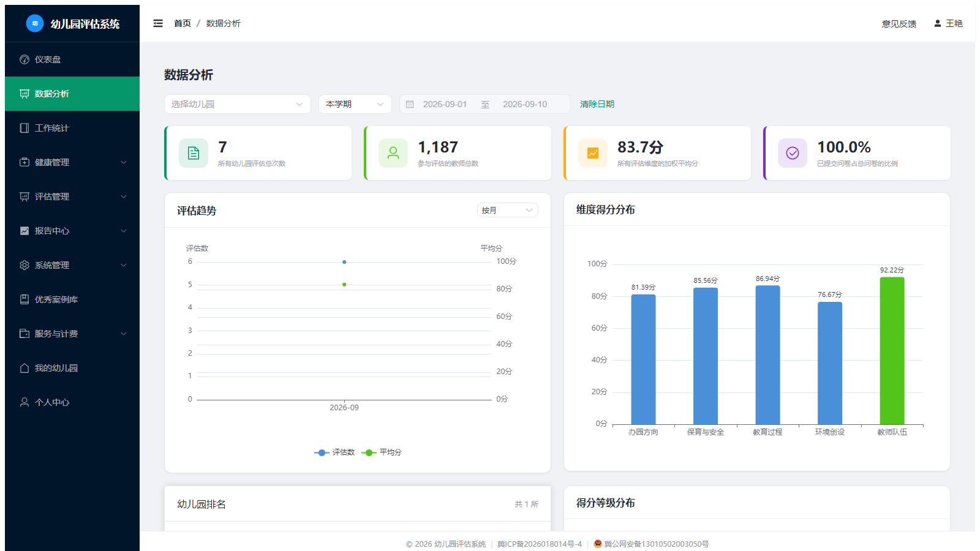Click the 仪表盘 gauge icon
Screen dimensions: 980x551
[24, 59]
